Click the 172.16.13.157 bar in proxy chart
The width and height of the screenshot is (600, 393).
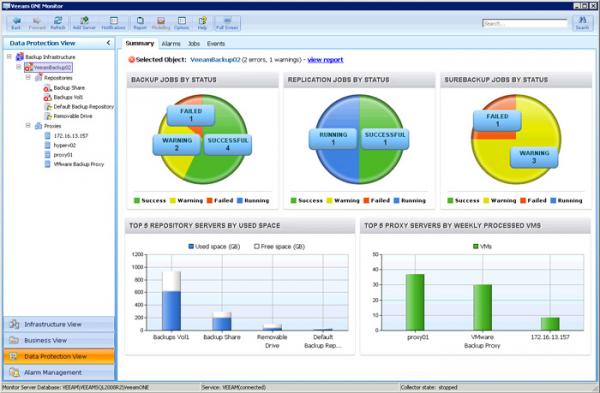pos(550,324)
